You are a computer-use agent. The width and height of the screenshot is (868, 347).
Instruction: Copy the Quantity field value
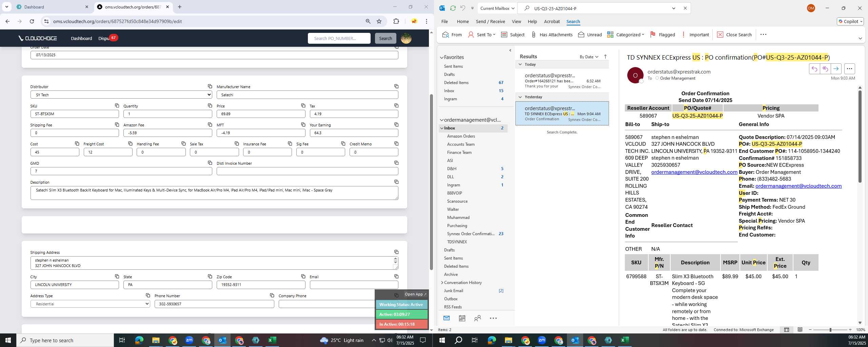210,106
